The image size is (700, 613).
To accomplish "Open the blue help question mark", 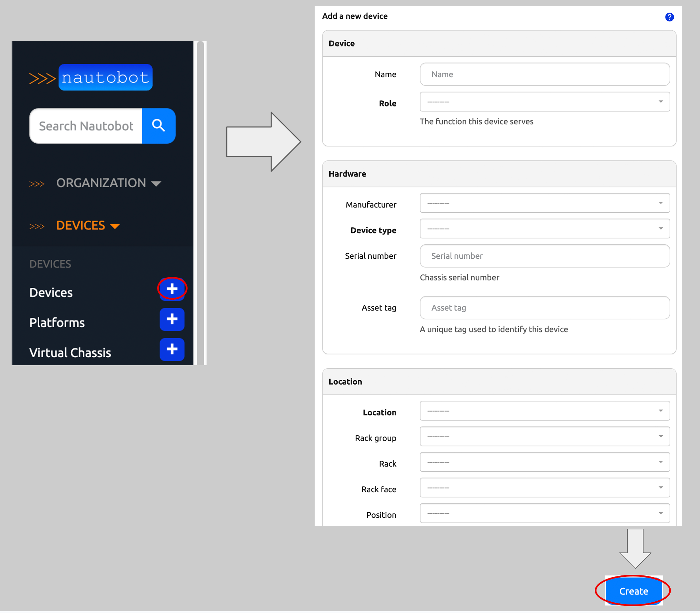I will [669, 17].
